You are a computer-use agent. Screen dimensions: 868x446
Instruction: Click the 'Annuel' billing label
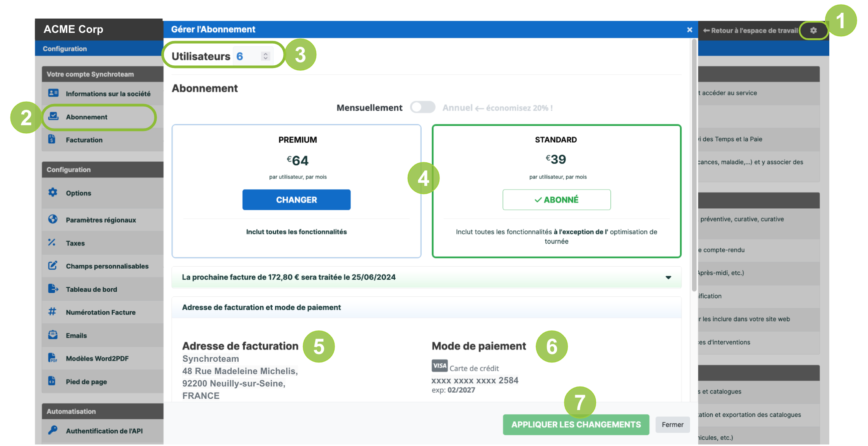click(x=458, y=108)
